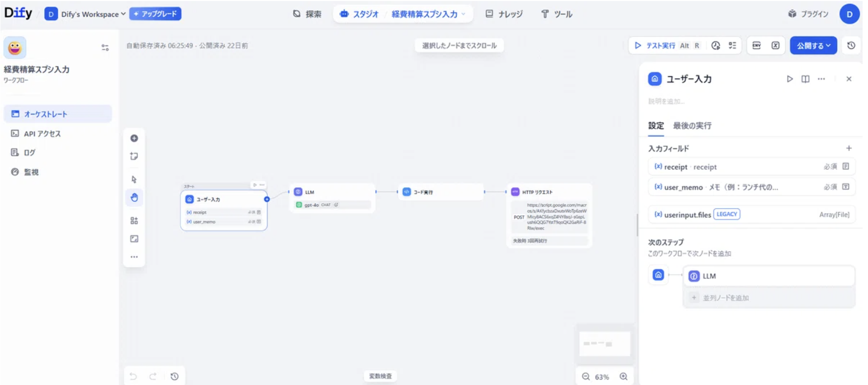The height and width of the screenshot is (385, 868).
Task: Zoom out with the minus magnifier
Action: (586, 377)
